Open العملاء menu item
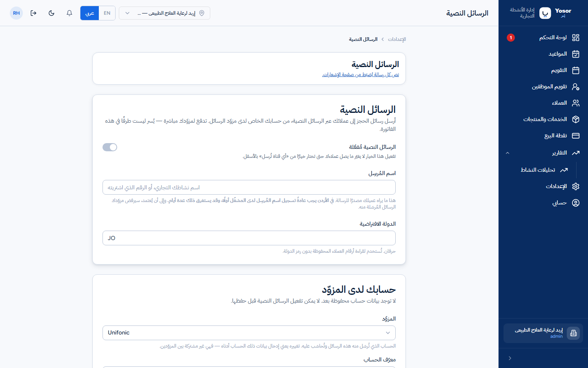 (543, 103)
